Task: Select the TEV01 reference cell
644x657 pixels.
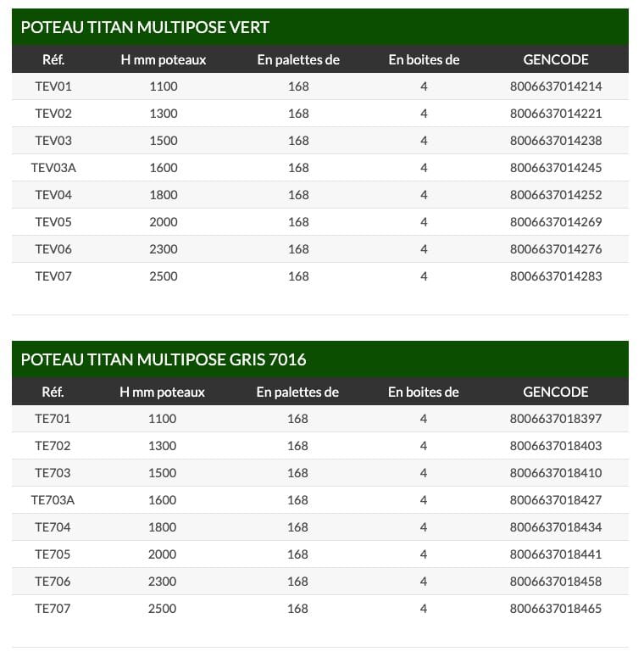Action: click(x=53, y=86)
